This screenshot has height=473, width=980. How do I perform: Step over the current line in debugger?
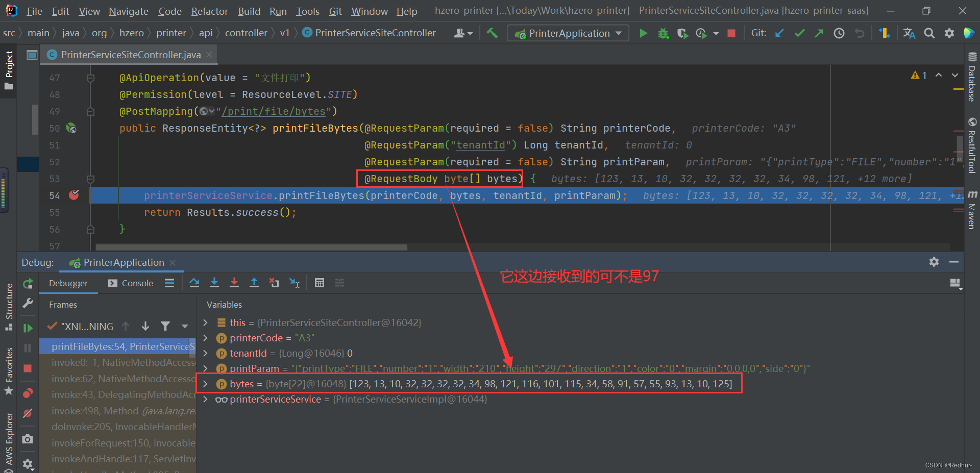[x=194, y=283]
